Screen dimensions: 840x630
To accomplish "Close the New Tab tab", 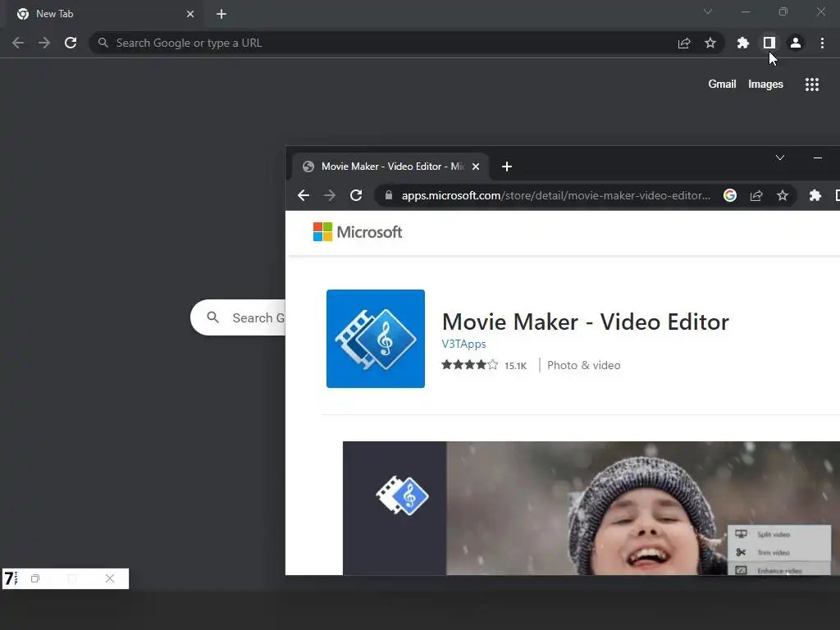I will coord(190,14).
